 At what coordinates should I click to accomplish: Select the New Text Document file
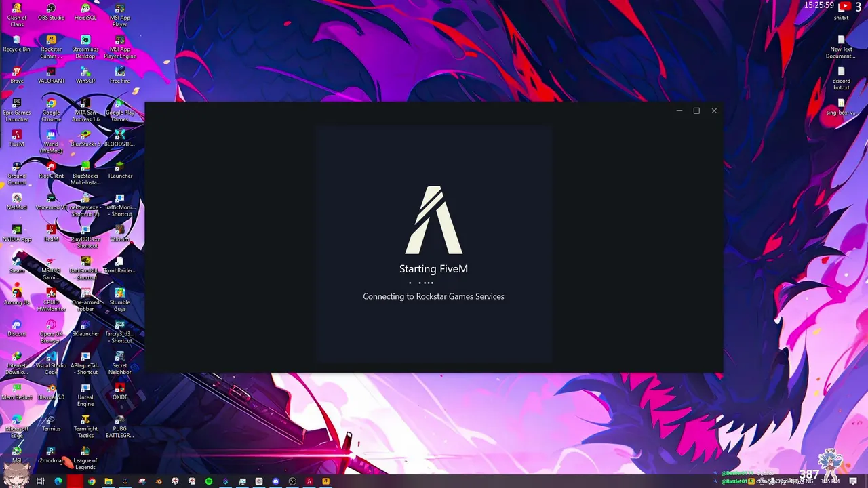(842, 46)
